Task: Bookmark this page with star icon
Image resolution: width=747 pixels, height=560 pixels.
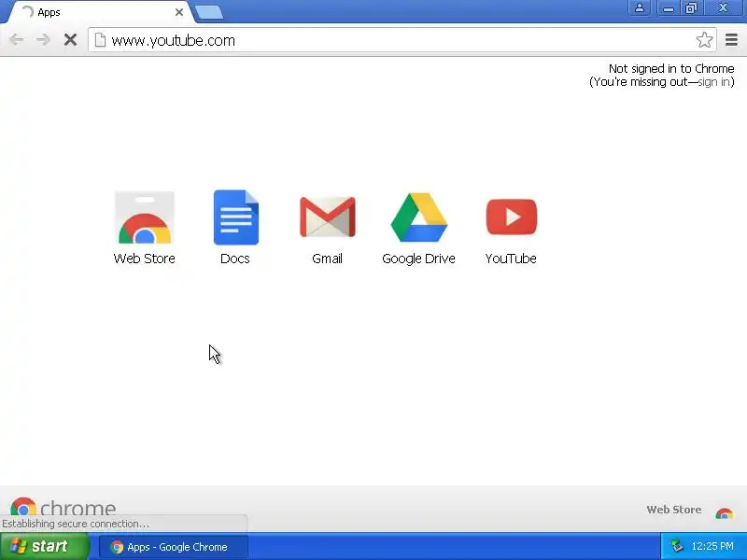Action: pos(704,40)
